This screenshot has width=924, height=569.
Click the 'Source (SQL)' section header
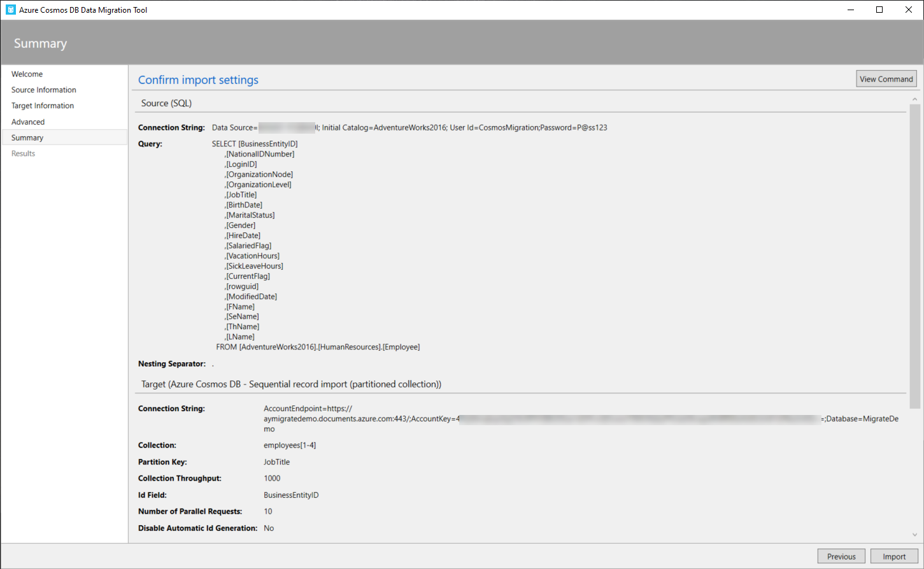pos(166,103)
